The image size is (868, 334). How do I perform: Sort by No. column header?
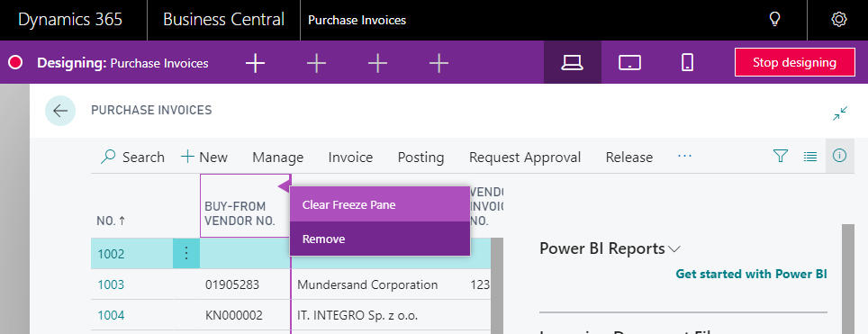click(111, 221)
